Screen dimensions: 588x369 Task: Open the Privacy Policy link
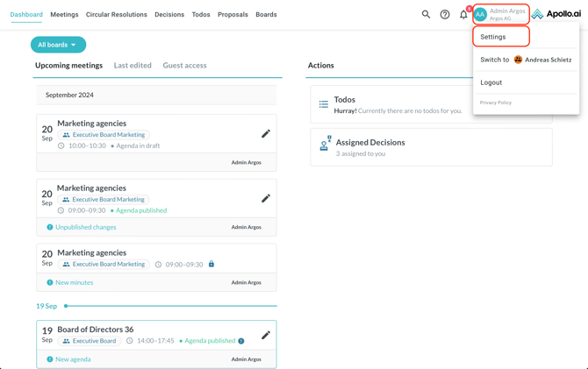click(x=496, y=103)
